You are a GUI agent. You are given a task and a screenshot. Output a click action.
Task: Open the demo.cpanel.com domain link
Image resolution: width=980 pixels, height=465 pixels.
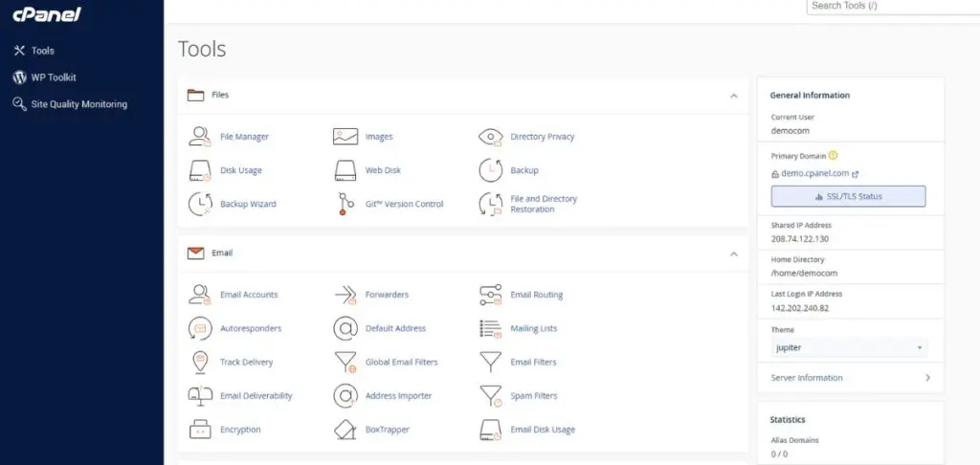(815, 174)
